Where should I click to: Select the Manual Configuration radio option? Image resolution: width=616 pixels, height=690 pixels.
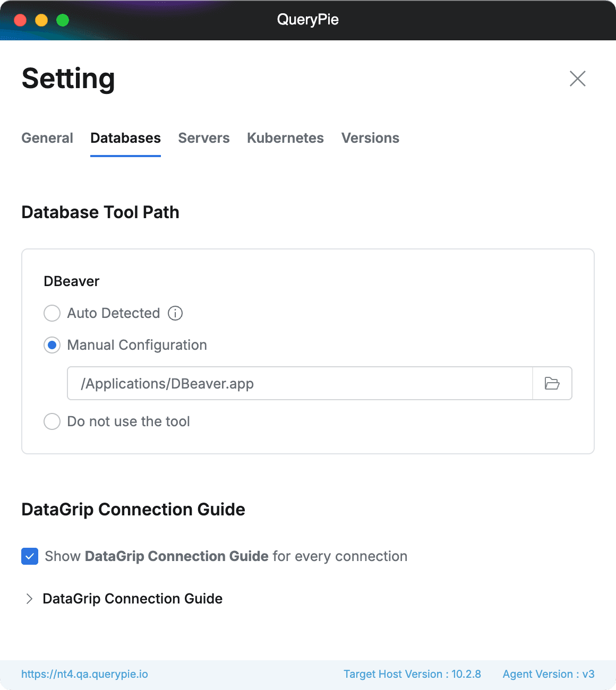coord(52,345)
